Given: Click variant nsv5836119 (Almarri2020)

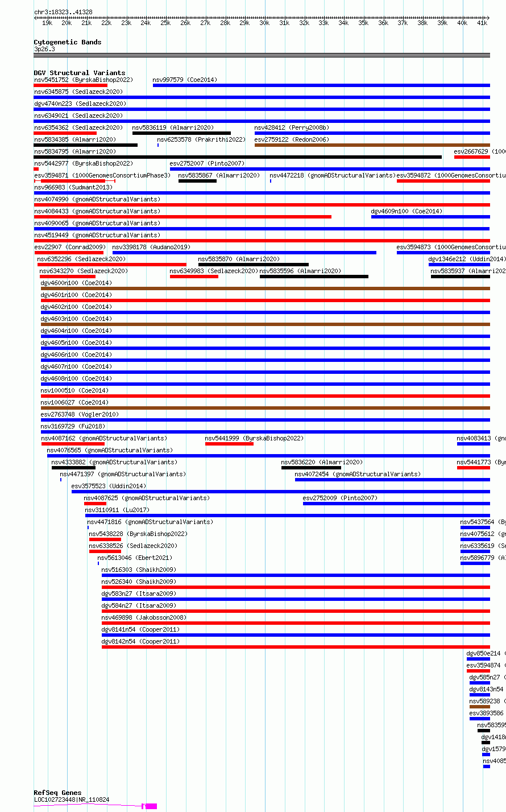Looking at the screenshot, I should click(181, 133).
